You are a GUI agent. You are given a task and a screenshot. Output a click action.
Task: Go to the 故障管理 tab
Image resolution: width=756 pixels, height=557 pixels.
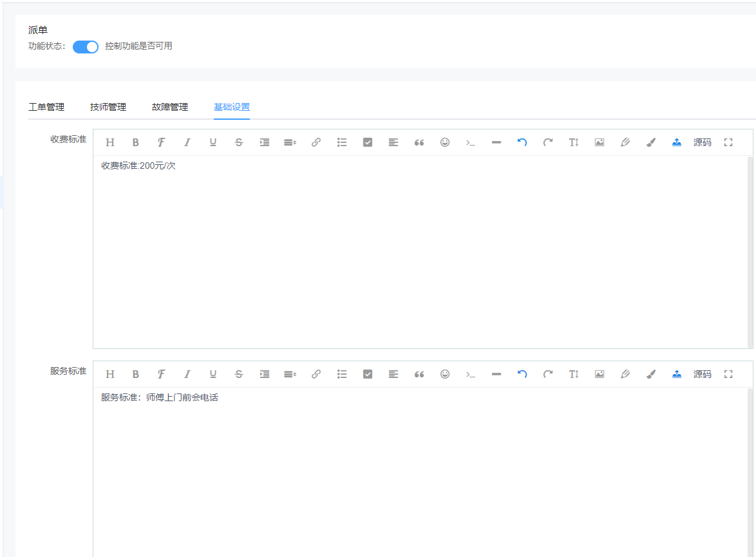170,107
